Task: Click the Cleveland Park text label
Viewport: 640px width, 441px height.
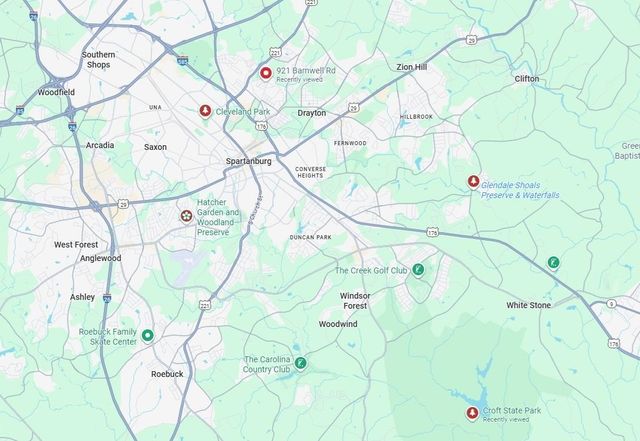Action: pyautogui.click(x=243, y=111)
